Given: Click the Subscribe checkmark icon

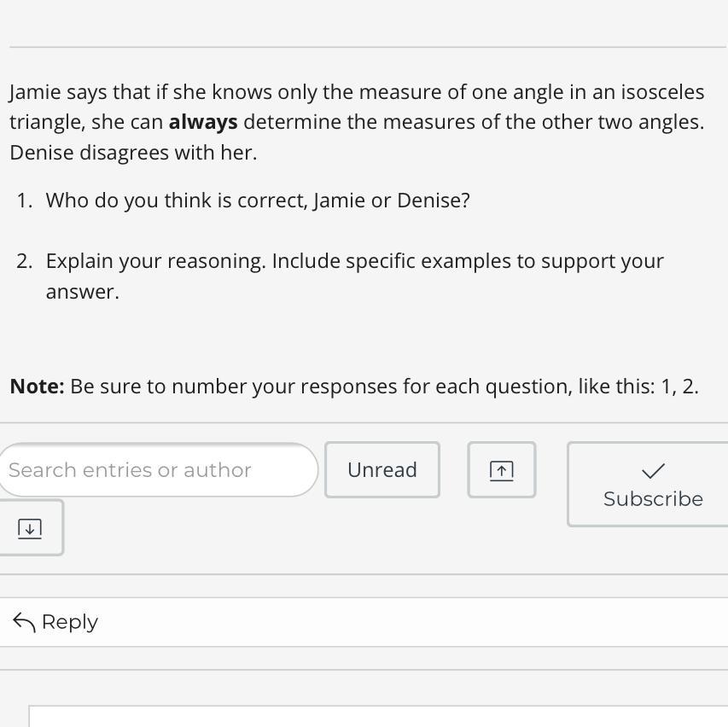Looking at the screenshot, I should coord(653,471).
